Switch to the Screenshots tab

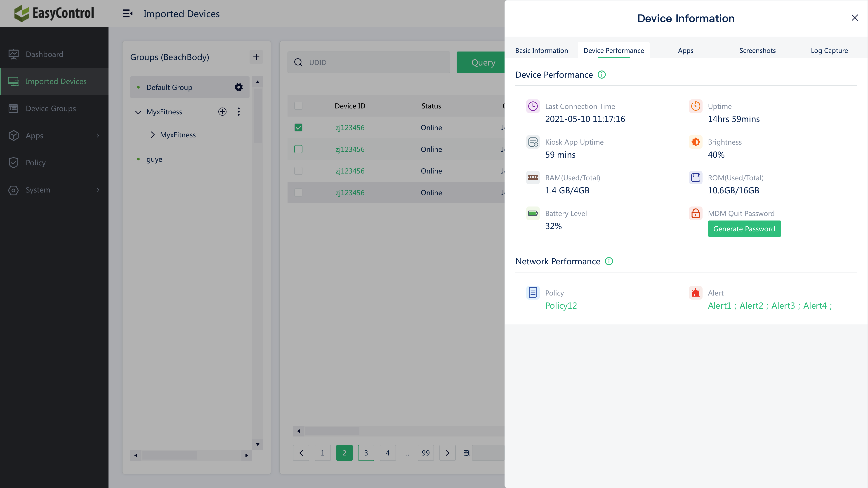coord(757,50)
